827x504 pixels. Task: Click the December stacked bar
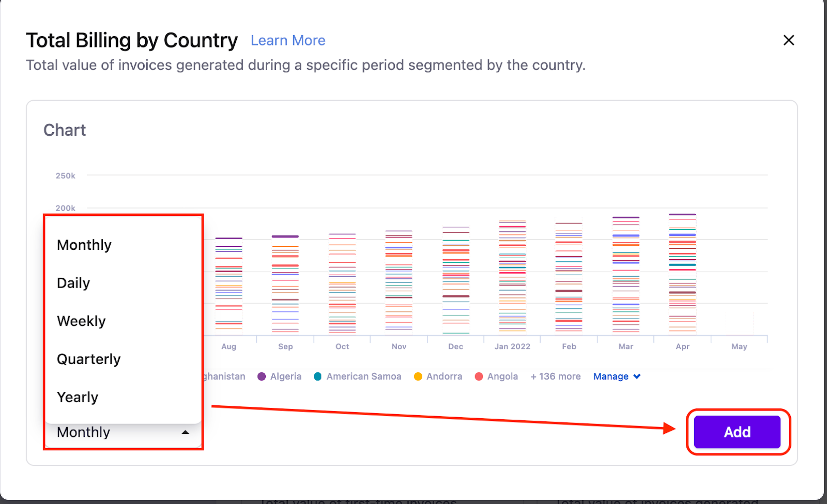[456, 280]
